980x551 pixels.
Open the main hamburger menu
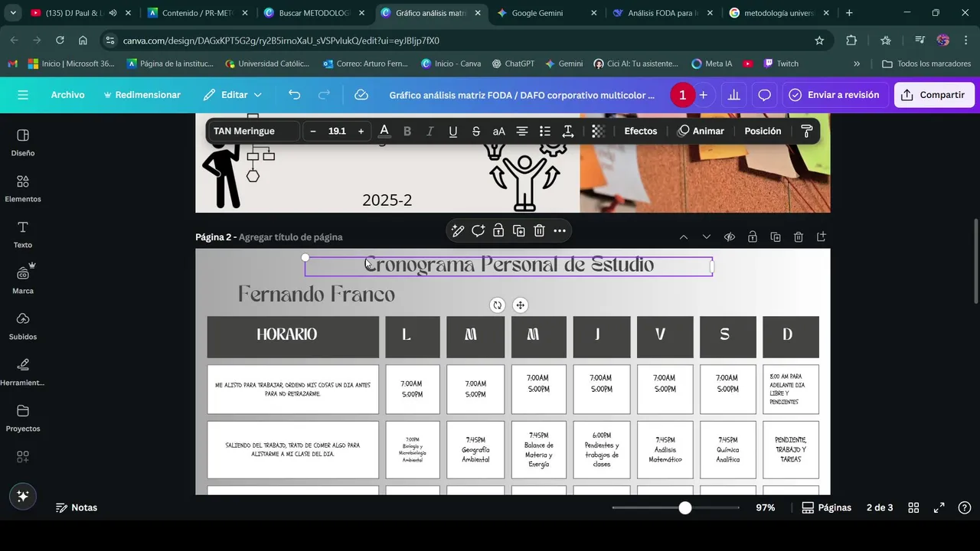(23, 95)
